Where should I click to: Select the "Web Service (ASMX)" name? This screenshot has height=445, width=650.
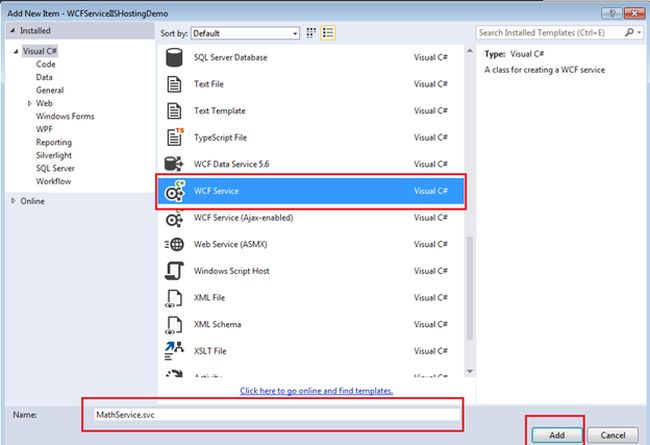230,244
